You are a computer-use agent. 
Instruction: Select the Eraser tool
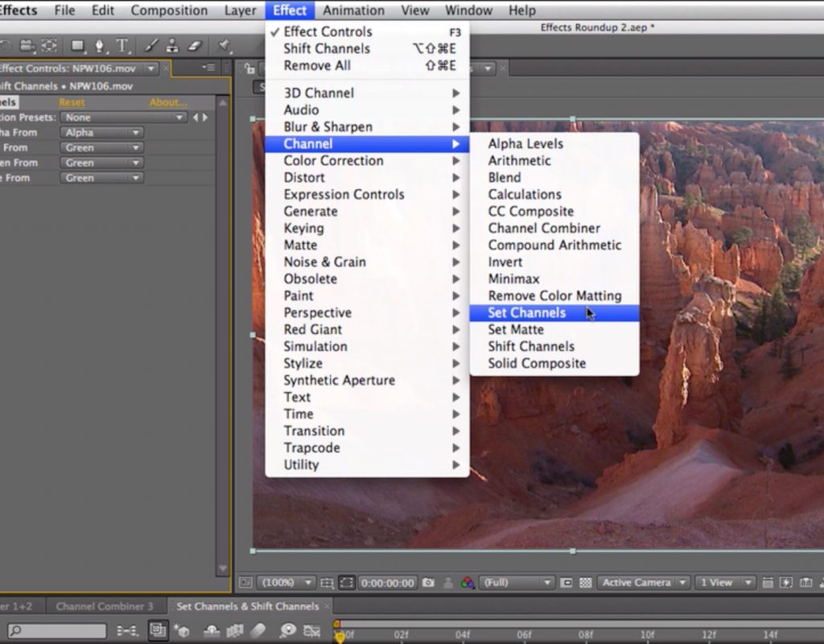click(x=195, y=46)
